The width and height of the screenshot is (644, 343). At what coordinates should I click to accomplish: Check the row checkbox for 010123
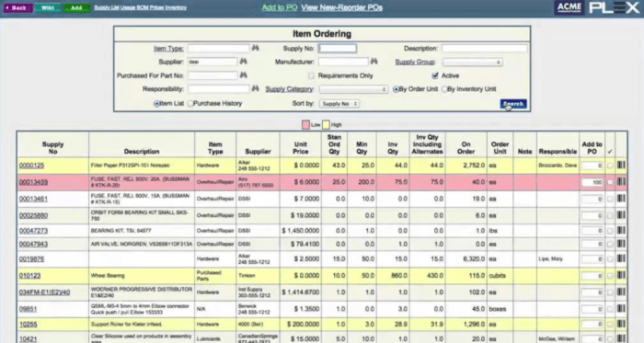tap(610, 276)
